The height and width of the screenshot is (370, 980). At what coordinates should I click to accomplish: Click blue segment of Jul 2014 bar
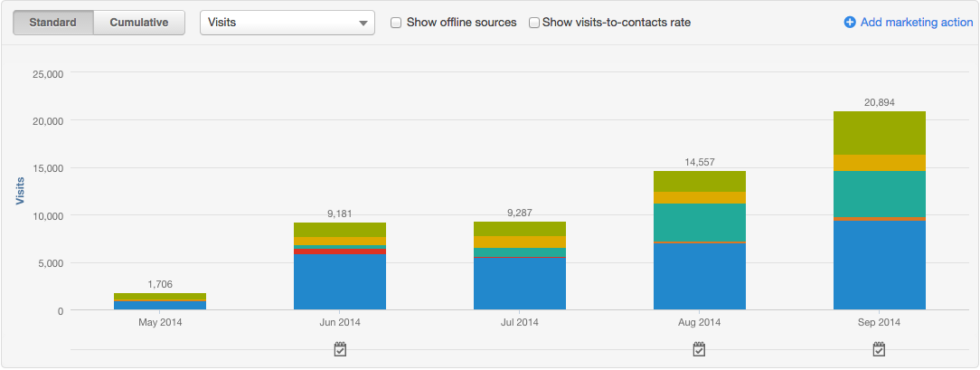pos(520,284)
